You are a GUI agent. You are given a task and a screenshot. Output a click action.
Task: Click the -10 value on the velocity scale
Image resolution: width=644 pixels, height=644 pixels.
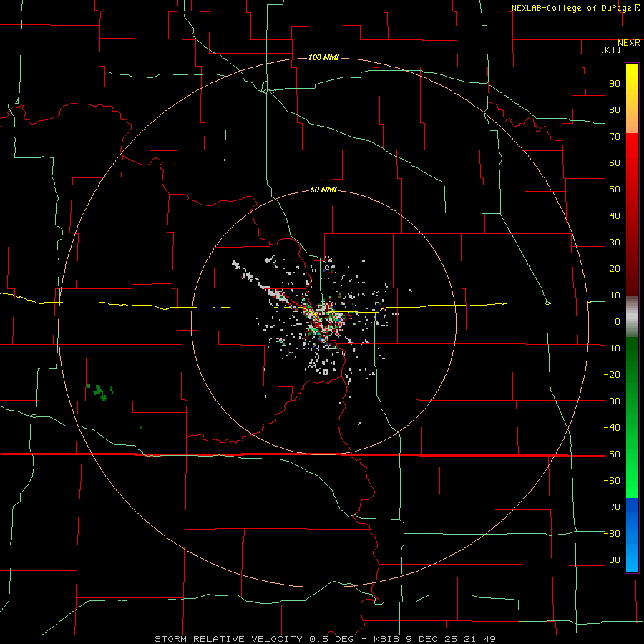612,348
